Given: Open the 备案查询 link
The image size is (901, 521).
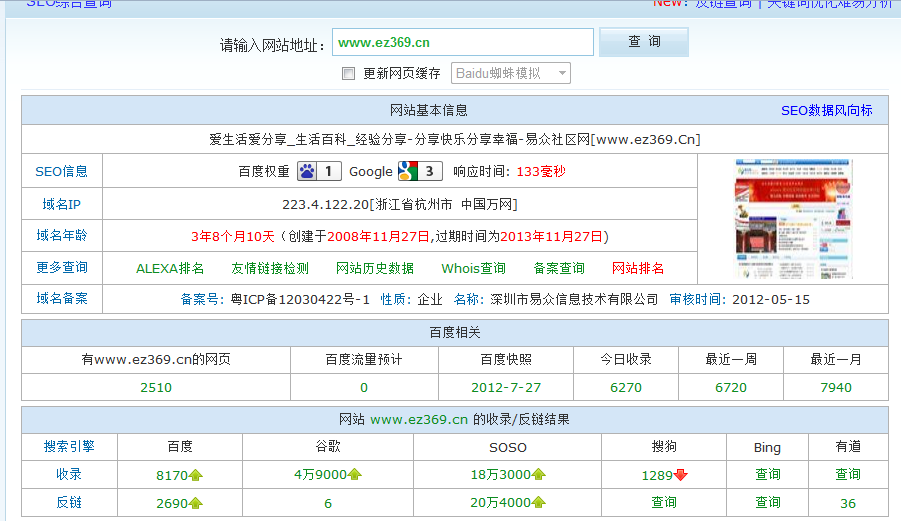Looking at the screenshot, I should click(559, 268).
